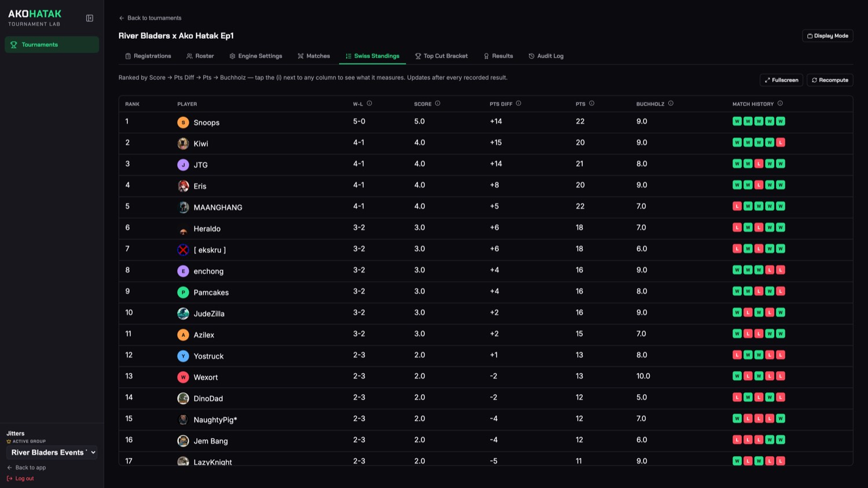The width and height of the screenshot is (868, 488).
Task: Click the info icon next to W-L
Action: click(369, 104)
